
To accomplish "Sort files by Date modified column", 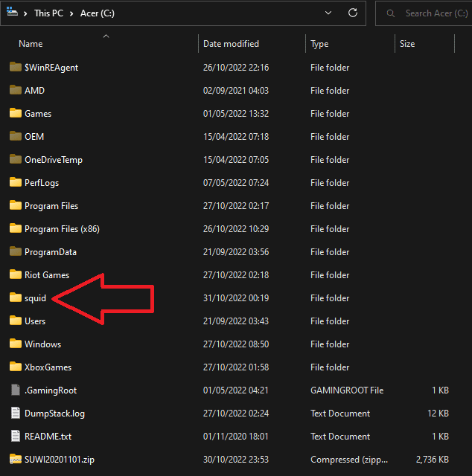I will pyautogui.click(x=231, y=44).
